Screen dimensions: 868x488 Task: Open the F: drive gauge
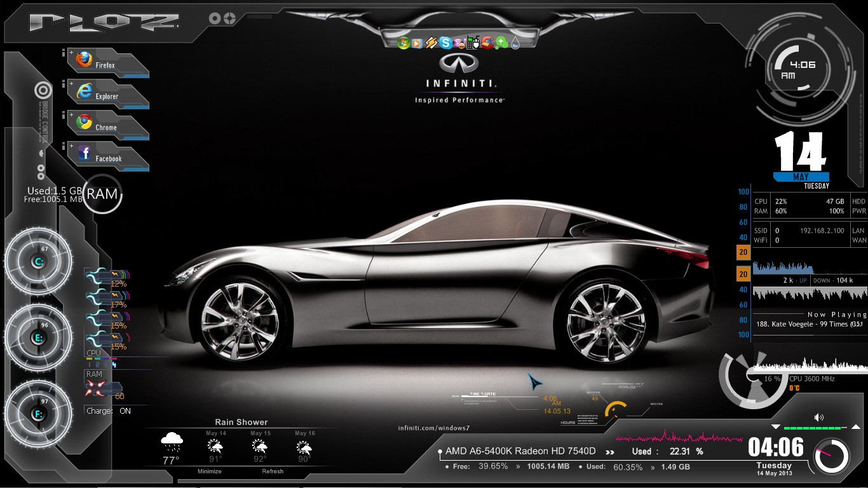tap(38, 414)
